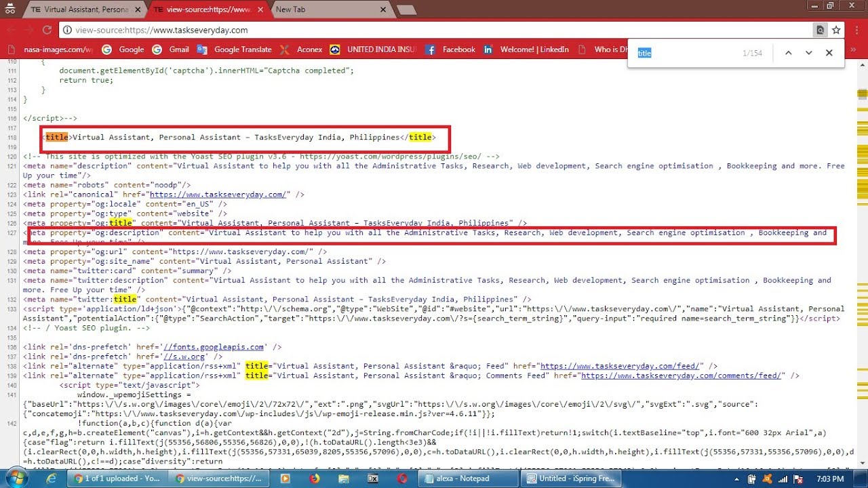Viewport: 868px width, 488px height.
Task: Open Welcome! LinkedIn bookmark
Action: pyautogui.click(x=526, y=49)
